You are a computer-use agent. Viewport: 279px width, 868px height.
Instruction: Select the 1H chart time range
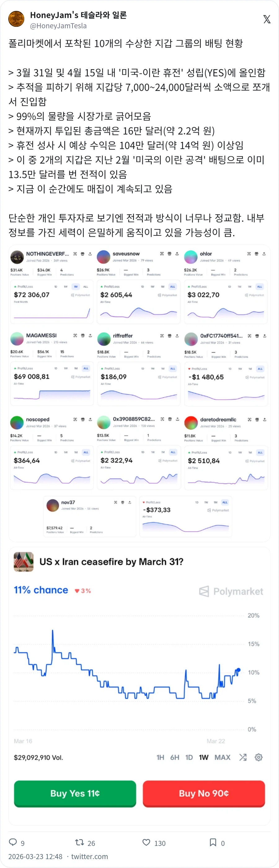click(x=160, y=758)
